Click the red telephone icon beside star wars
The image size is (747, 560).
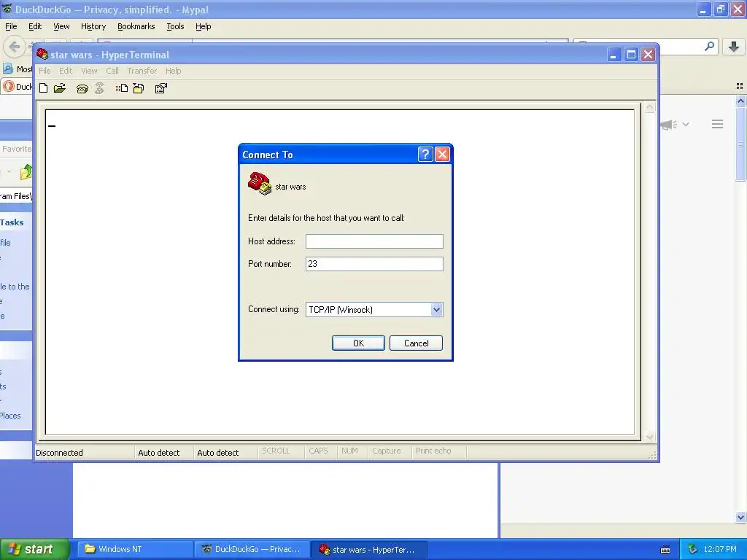pos(259,183)
